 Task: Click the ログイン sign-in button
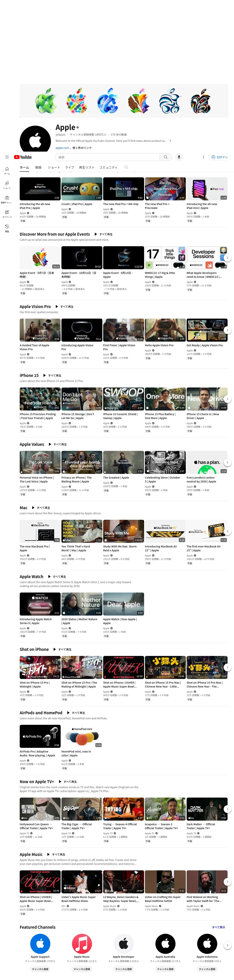(220, 157)
